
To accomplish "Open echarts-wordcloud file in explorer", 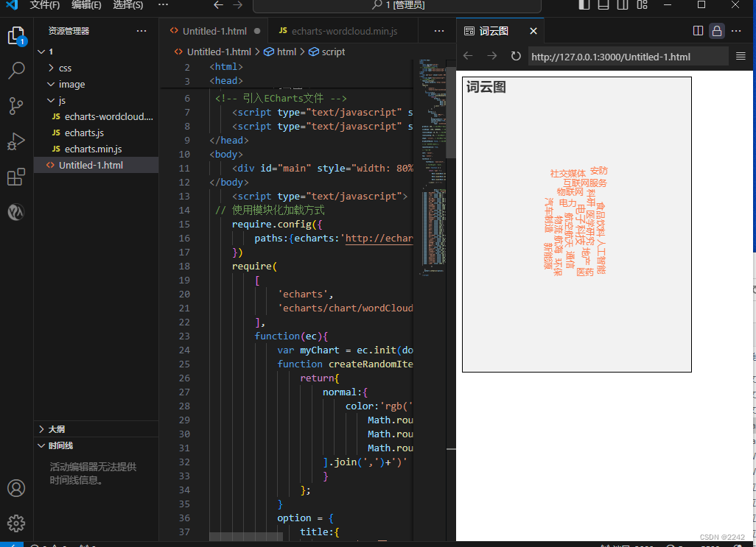I will (97, 116).
